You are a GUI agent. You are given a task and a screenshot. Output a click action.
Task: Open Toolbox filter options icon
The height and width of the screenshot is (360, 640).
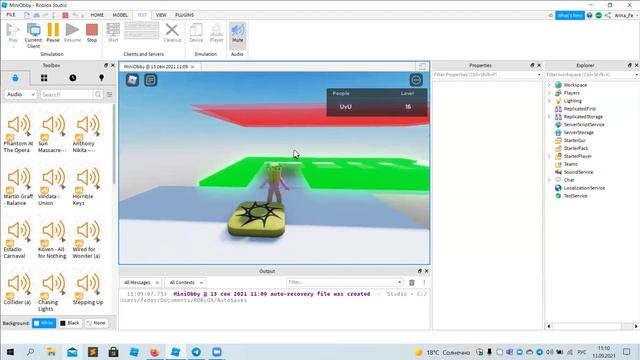click(109, 94)
